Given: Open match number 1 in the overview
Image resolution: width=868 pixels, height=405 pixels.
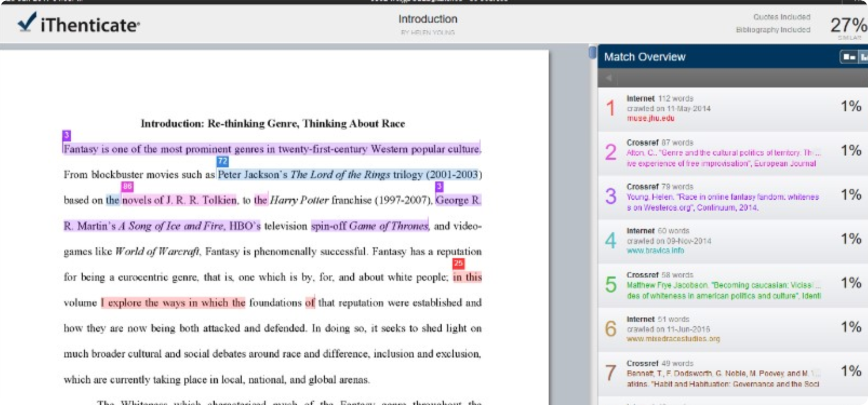Looking at the screenshot, I should 733,109.
